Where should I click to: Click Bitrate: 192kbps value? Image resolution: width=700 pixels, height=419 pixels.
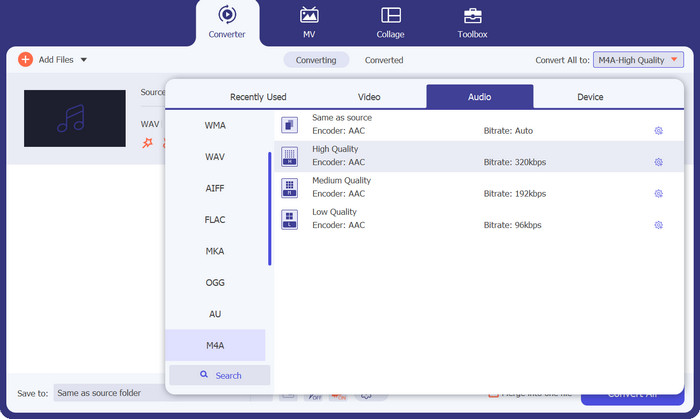click(x=515, y=194)
